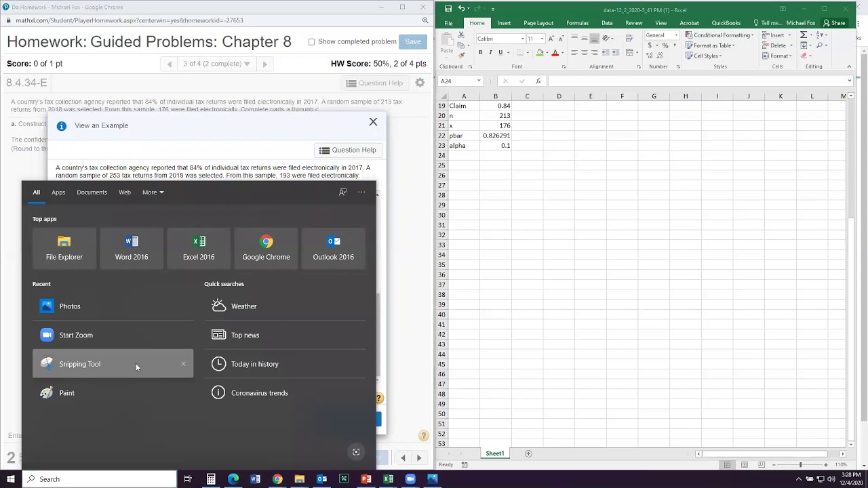Go to the next homework question arrow
The image size is (868, 488).
pos(264,64)
